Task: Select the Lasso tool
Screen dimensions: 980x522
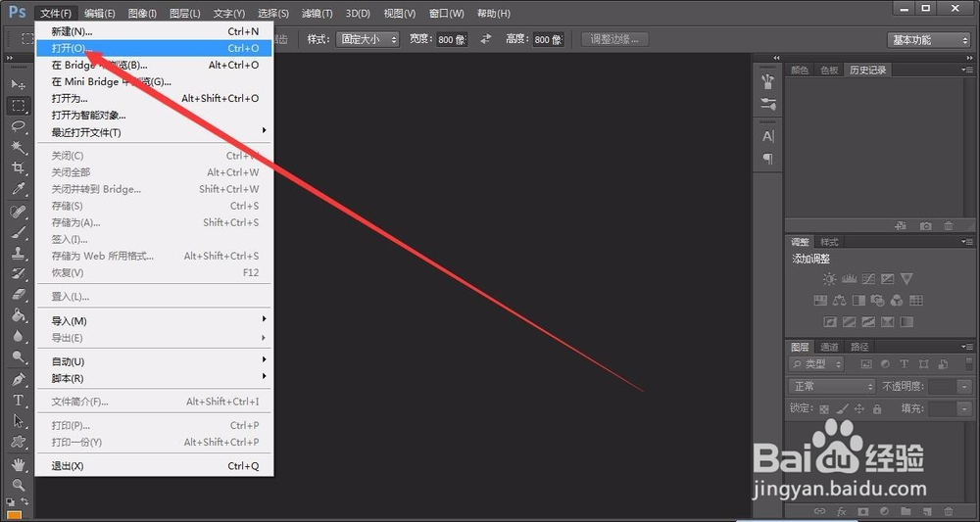Action: tap(18, 126)
